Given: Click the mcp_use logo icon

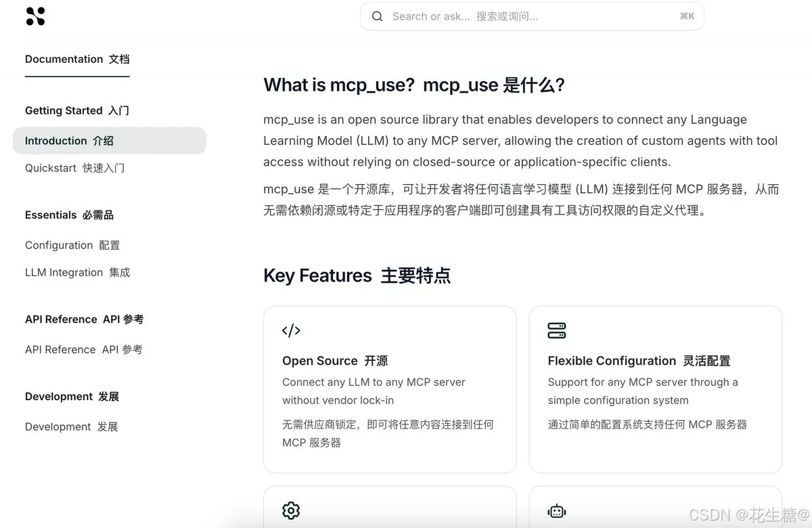Looking at the screenshot, I should pyautogui.click(x=34, y=16).
